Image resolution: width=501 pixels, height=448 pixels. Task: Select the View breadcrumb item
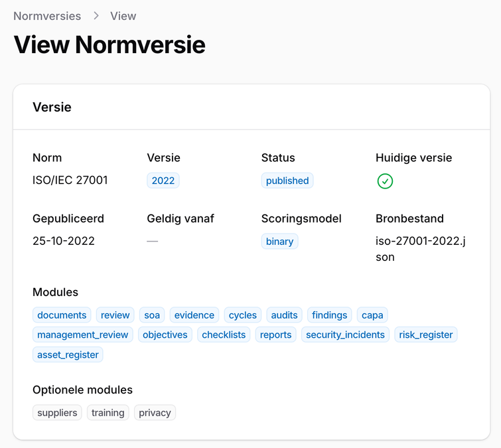click(x=123, y=16)
